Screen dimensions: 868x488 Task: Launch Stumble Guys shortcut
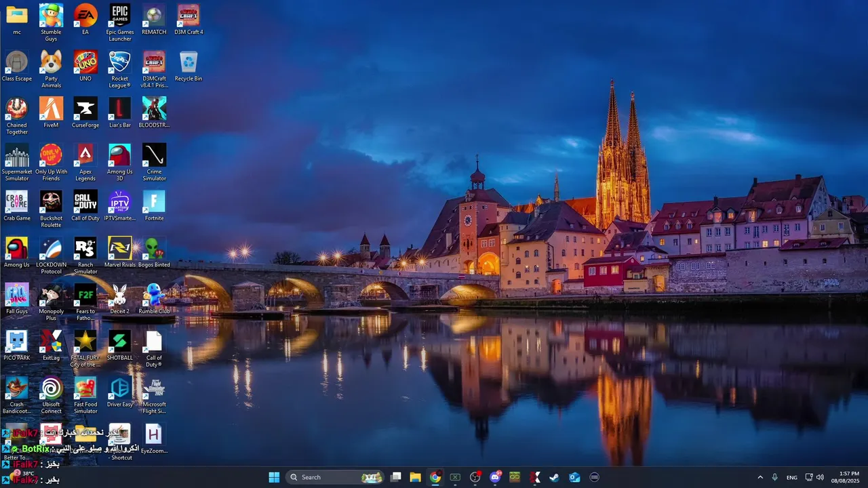point(51,23)
